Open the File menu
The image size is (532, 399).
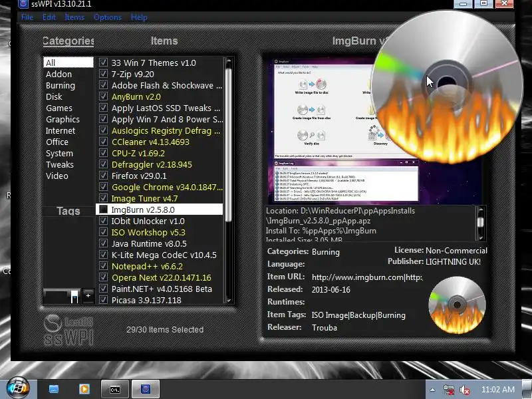[27, 17]
